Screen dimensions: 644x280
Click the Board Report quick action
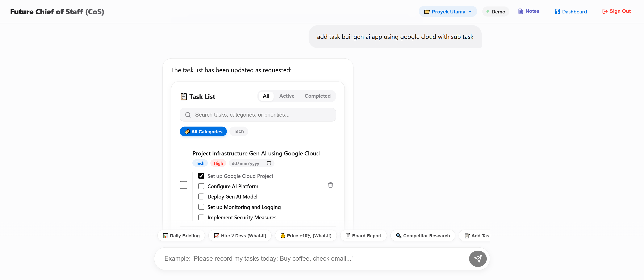364,236
